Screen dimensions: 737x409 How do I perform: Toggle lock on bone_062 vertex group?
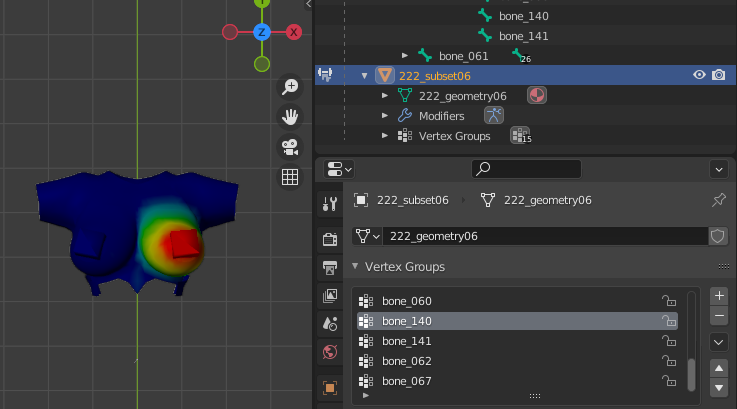click(x=669, y=361)
